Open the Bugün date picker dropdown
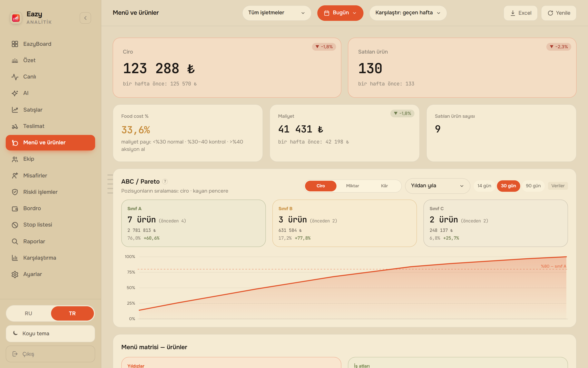The image size is (588, 368). pos(340,13)
